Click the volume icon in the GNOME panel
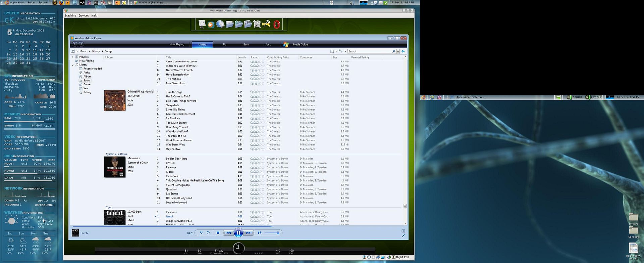This screenshot has width=644, height=263. tap(352, 3)
